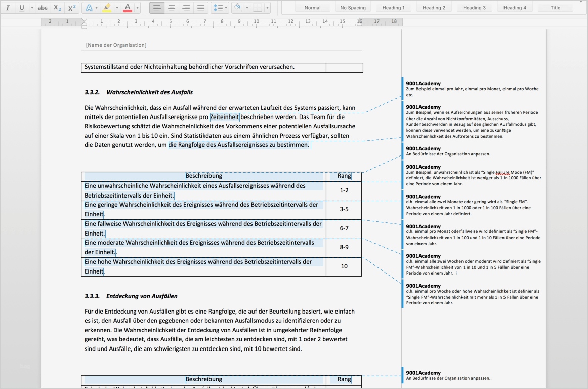Align text to the right
588x389 pixels.
click(x=186, y=8)
